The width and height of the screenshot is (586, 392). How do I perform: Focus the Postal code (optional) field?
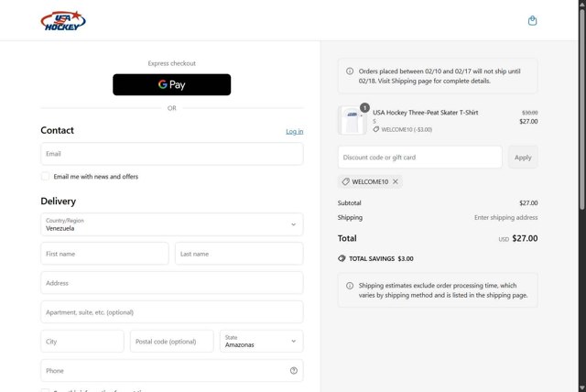(172, 342)
